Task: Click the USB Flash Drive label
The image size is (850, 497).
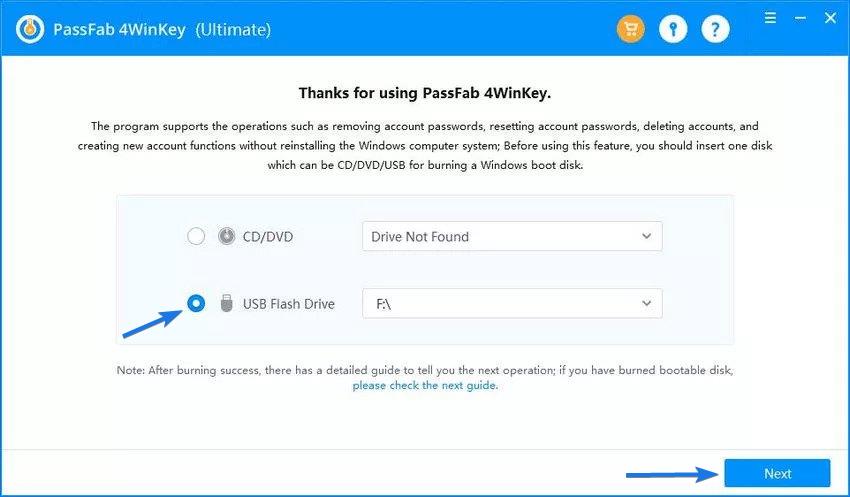Action: [x=288, y=304]
